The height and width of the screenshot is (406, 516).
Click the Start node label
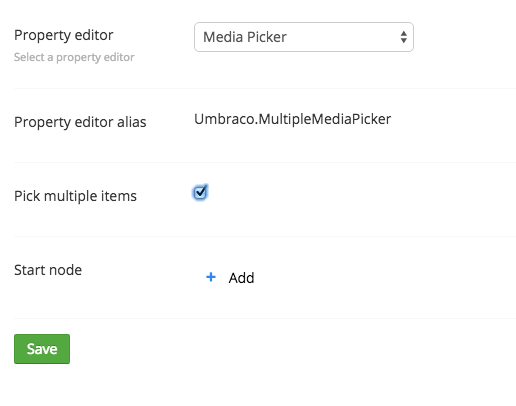tap(48, 270)
